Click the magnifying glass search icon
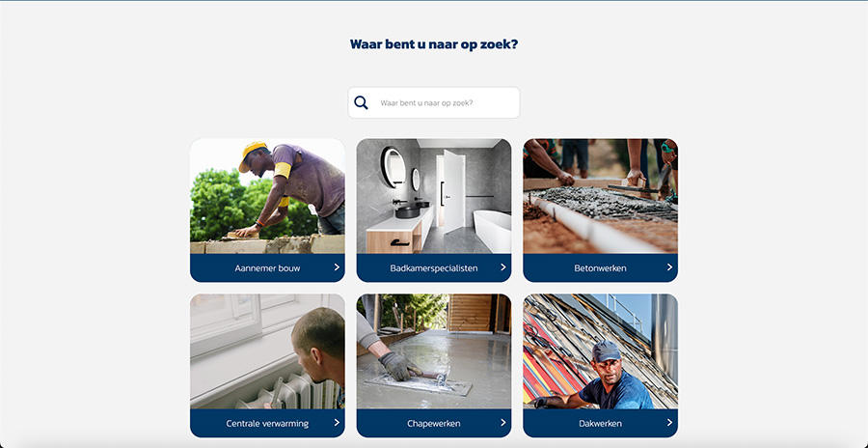868x448 pixels. pyautogui.click(x=361, y=102)
